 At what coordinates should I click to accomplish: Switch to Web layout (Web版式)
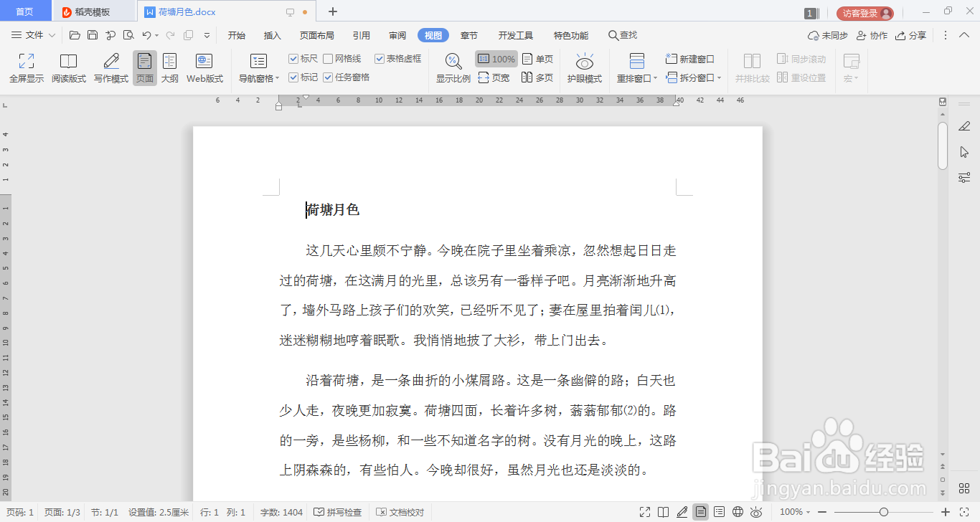(204, 68)
